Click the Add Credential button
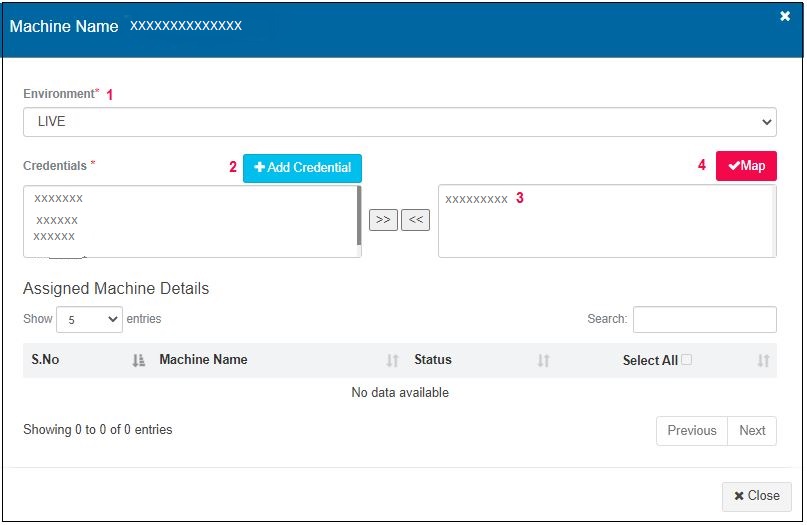Image resolution: width=807 pixels, height=525 pixels. click(302, 168)
